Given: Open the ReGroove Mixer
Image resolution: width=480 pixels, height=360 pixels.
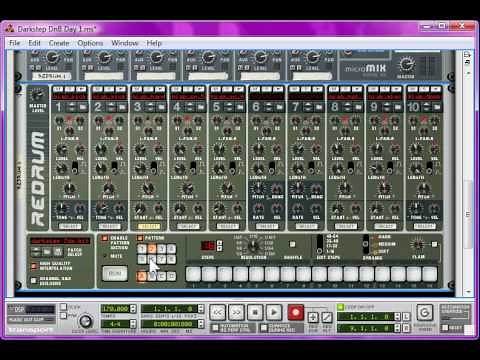Looking at the screenshot, I should (425, 313).
